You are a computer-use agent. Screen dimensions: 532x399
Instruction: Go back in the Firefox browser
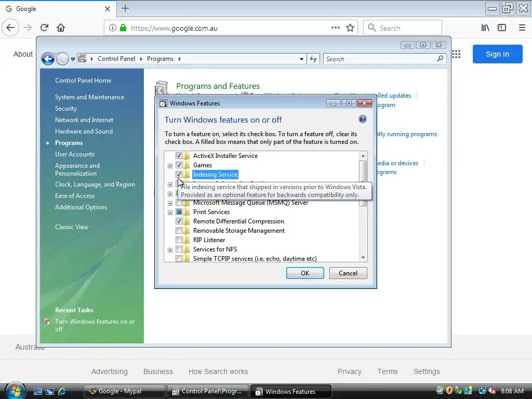point(10,28)
